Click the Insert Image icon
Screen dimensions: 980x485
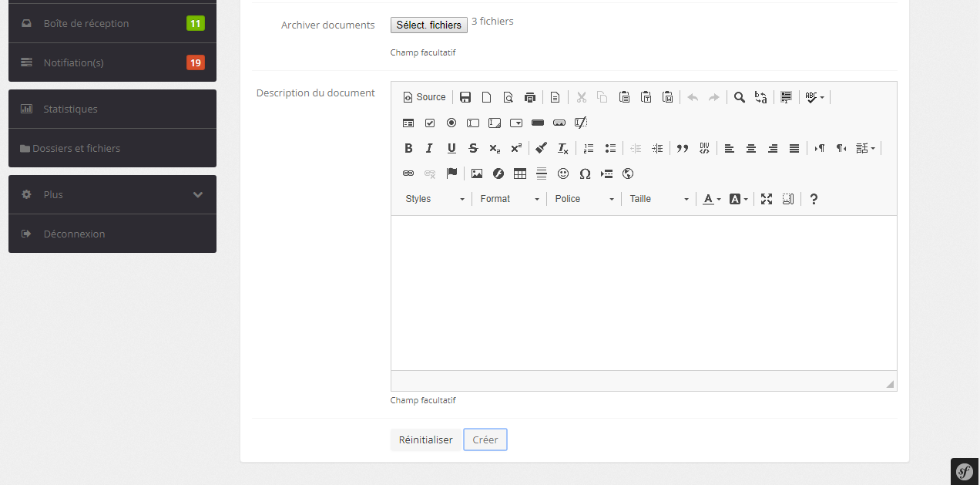click(477, 173)
